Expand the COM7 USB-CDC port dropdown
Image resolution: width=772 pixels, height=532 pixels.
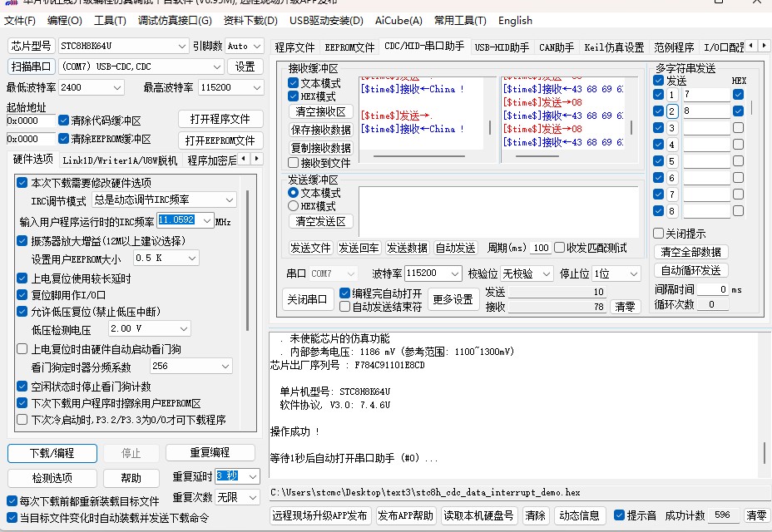click(x=217, y=66)
